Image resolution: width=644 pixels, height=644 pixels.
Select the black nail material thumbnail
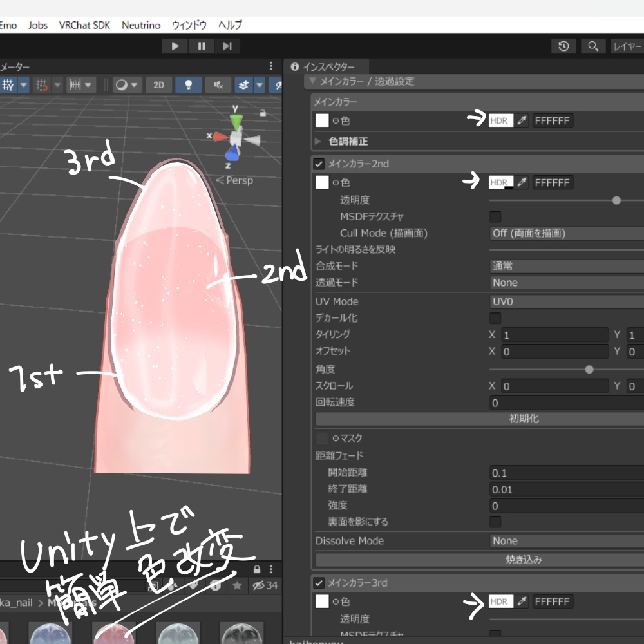tap(241, 633)
